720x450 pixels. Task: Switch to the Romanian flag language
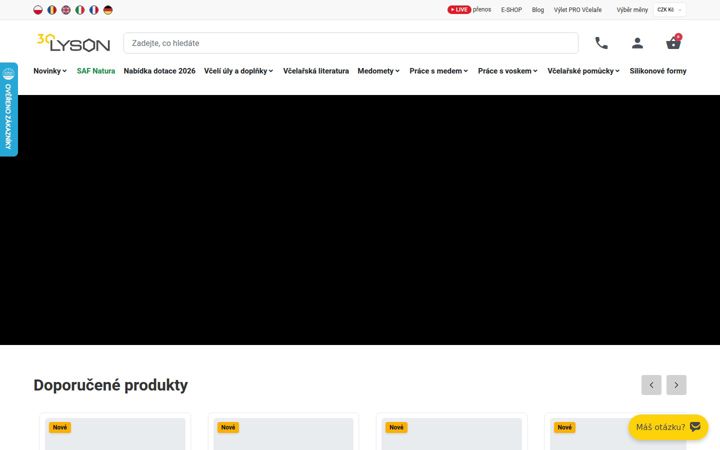tap(52, 10)
